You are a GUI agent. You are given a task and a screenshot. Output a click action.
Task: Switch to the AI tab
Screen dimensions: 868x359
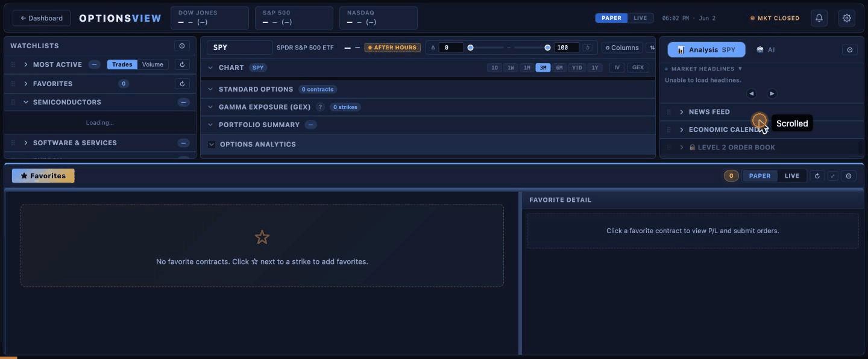tap(766, 50)
